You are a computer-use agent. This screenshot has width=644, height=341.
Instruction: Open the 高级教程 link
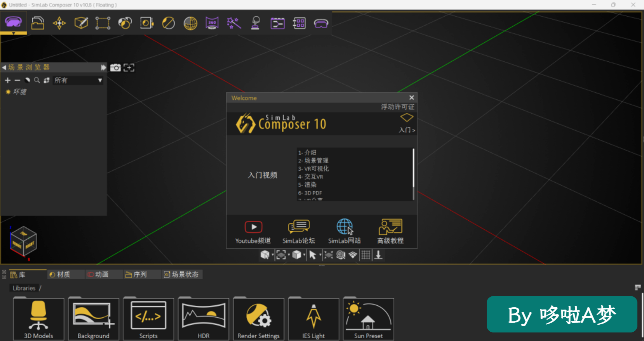click(x=390, y=232)
